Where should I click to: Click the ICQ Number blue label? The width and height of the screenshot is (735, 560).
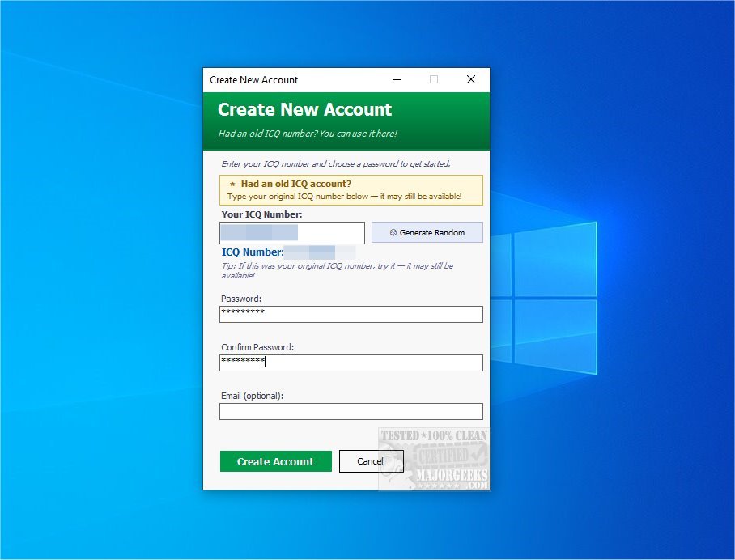point(253,252)
